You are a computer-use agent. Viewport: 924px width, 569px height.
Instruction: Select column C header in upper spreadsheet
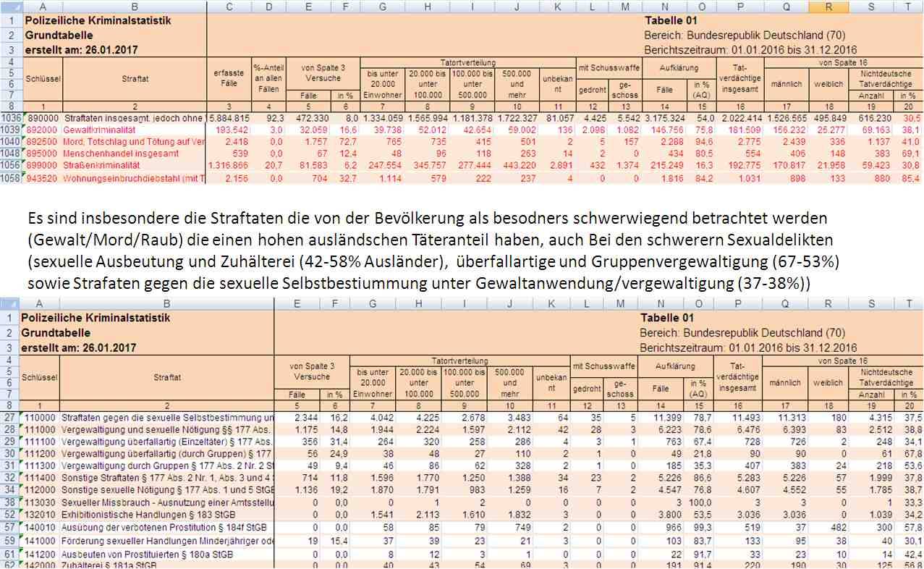click(x=229, y=7)
